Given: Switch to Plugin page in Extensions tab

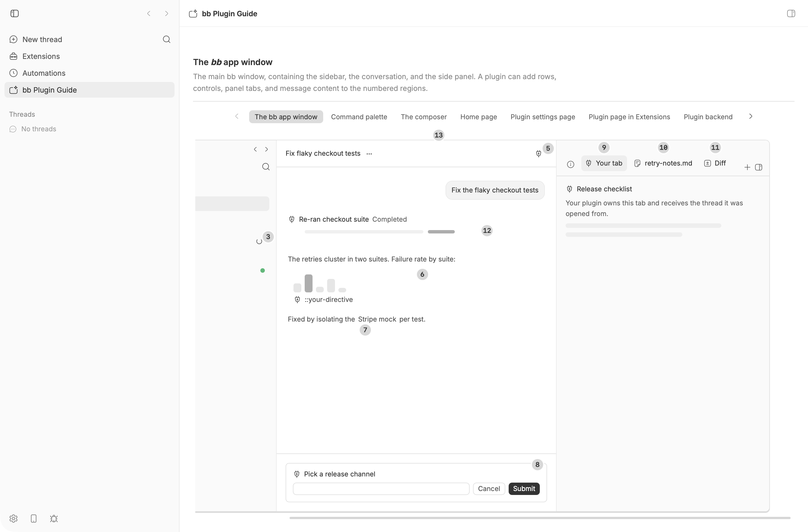Looking at the screenshot, I should [629, 117].
